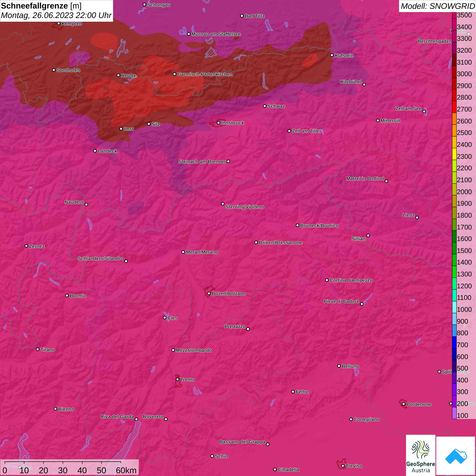Click the Bruneck/Brunico label
This screenshot has height=476, width=476.
point(319,225)
